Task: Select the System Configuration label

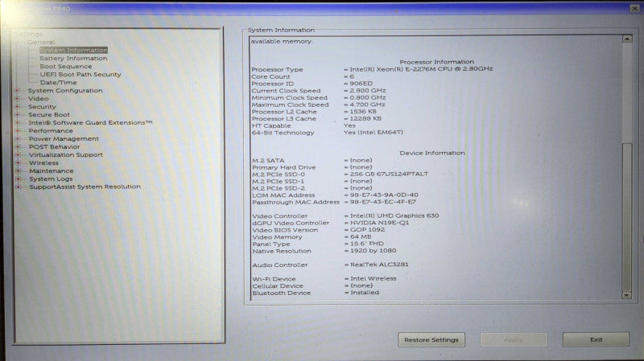Action: pyautogui.click(x=65, y=91)
